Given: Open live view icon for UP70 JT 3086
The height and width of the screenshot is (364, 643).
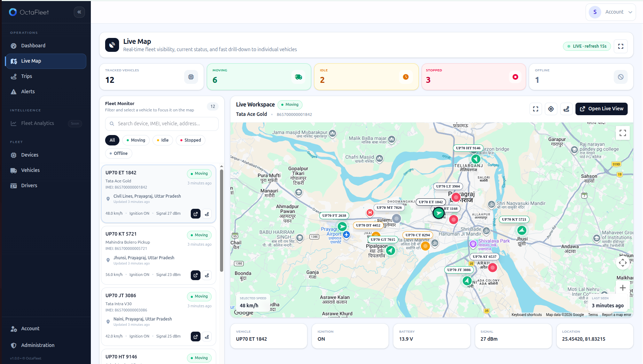Looking at the screenshot, I should (196, 337).
